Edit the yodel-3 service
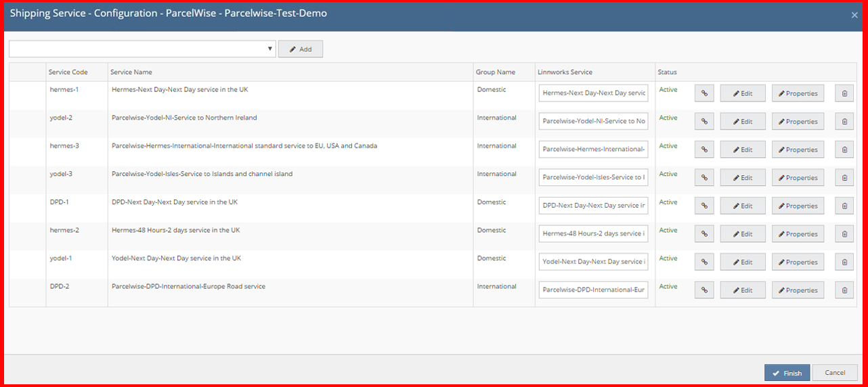The height and width of the screenshot is (387, 868). pyautogui.click(x=743, y=178)
